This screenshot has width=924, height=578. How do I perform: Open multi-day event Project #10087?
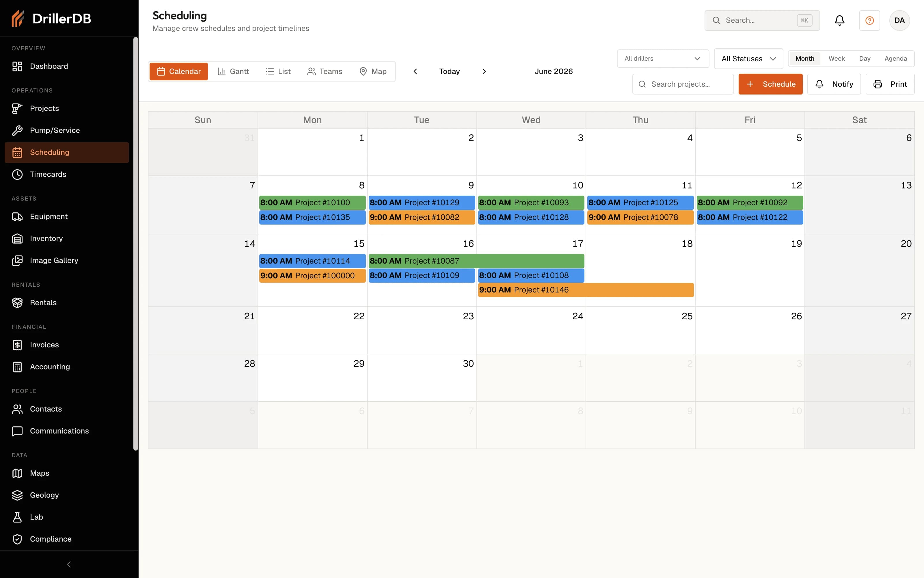(x=476, y=261)
